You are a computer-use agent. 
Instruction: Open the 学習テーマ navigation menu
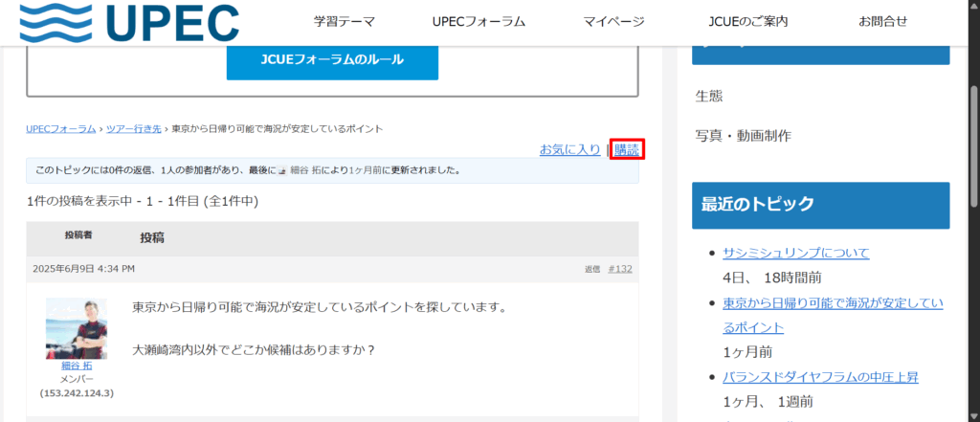pyautogui.click(x=344, y=22)
